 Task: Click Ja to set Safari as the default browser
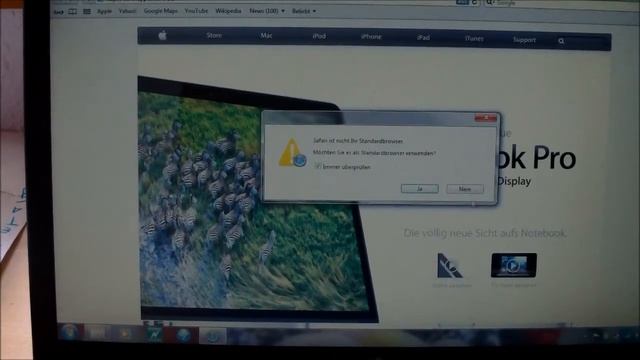[x=420, y=189]
